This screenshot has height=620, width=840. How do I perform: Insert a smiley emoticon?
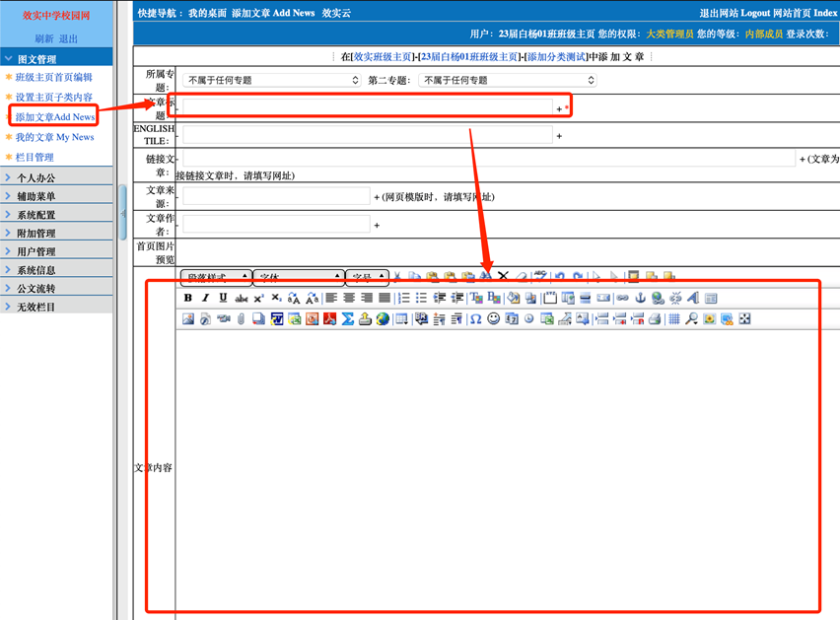[494, 319]
